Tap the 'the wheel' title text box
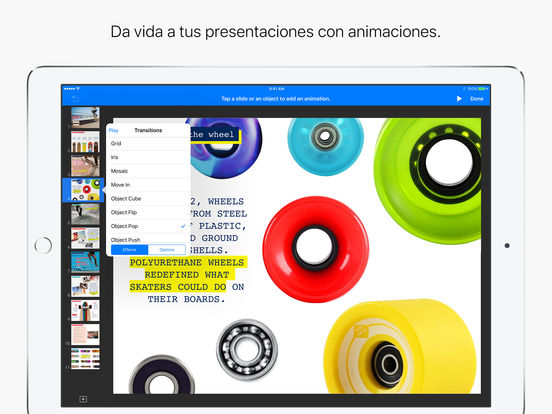Viewport: 552px width, 414px height. coord(215,135)
